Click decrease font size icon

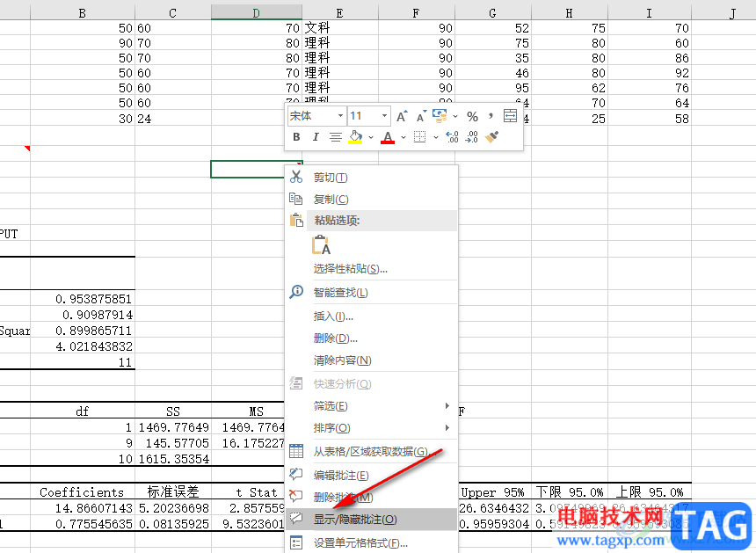[x=421, y=116]
